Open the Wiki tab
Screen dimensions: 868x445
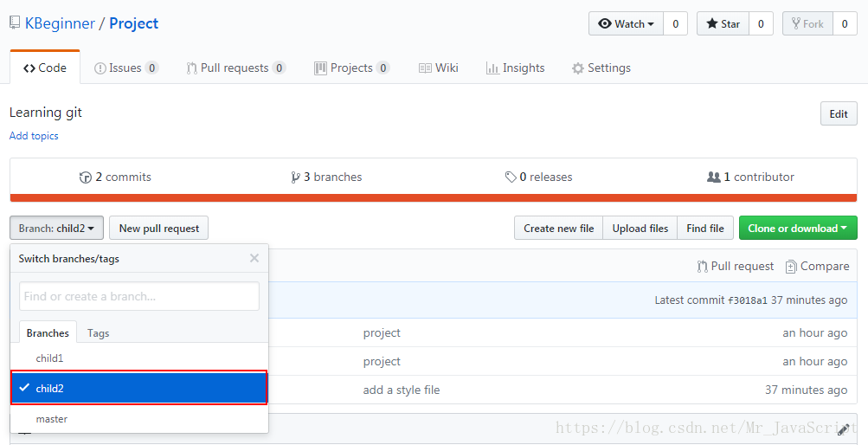[439, 68]
